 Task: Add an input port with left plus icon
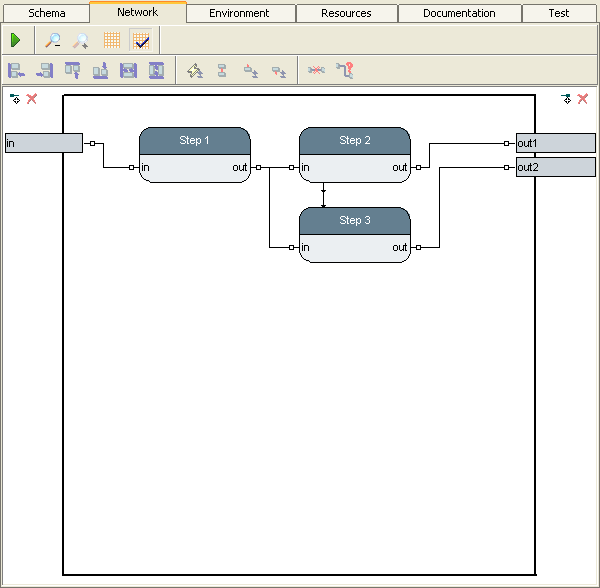click(15, 99)
